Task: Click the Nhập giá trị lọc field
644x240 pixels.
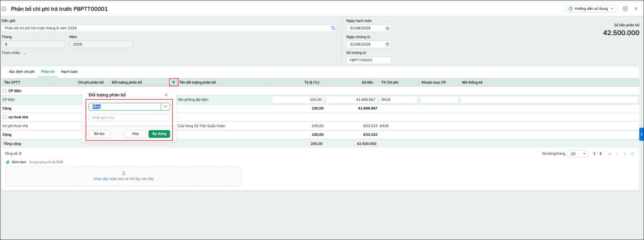Action: (129, 118)
